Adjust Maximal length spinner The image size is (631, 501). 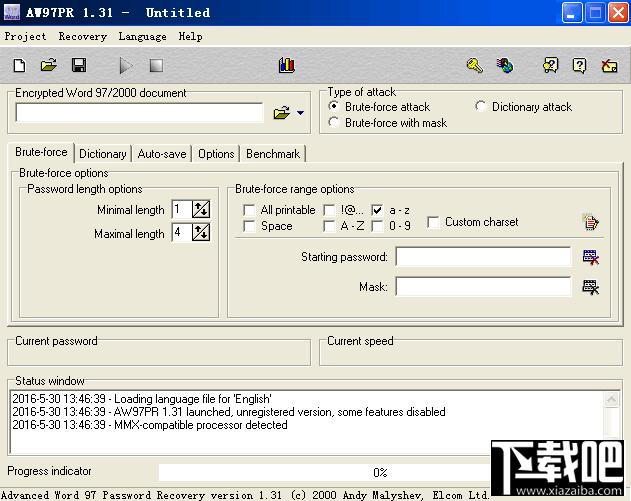[201, 233]
